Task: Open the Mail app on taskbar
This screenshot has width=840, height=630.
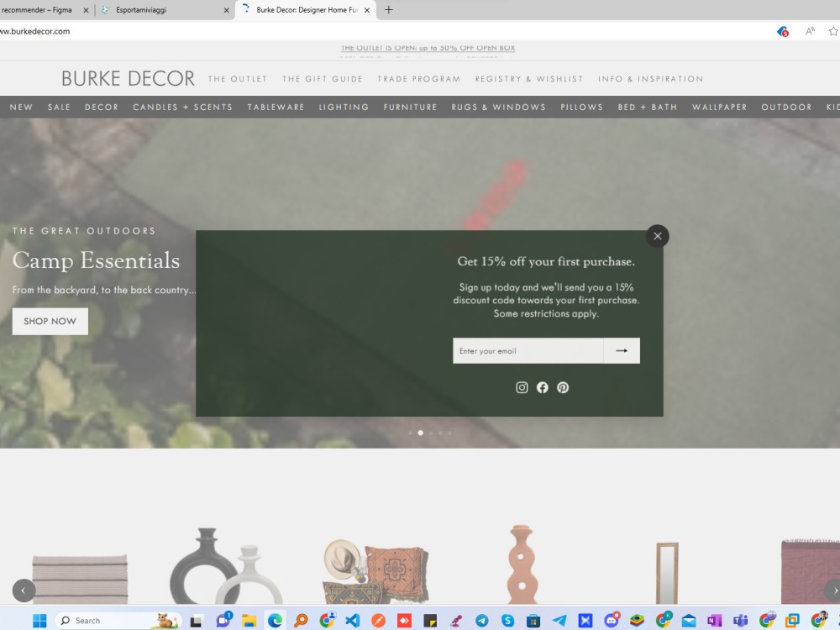Action: [x=689, y=621]
